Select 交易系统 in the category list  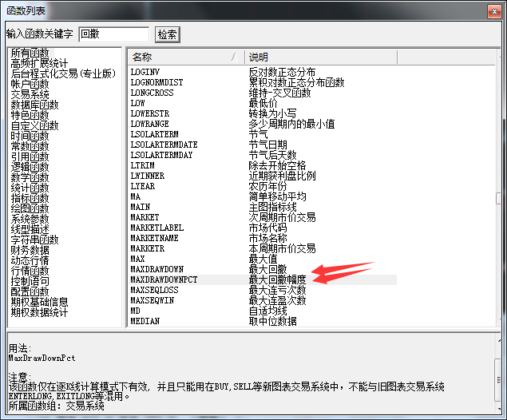[x=30, y=94]
